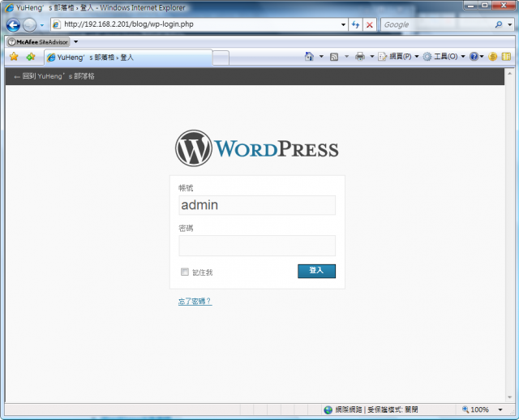Click the Add to Favorites icon
This screenshot has height=420, width=519.
point(31,57)
